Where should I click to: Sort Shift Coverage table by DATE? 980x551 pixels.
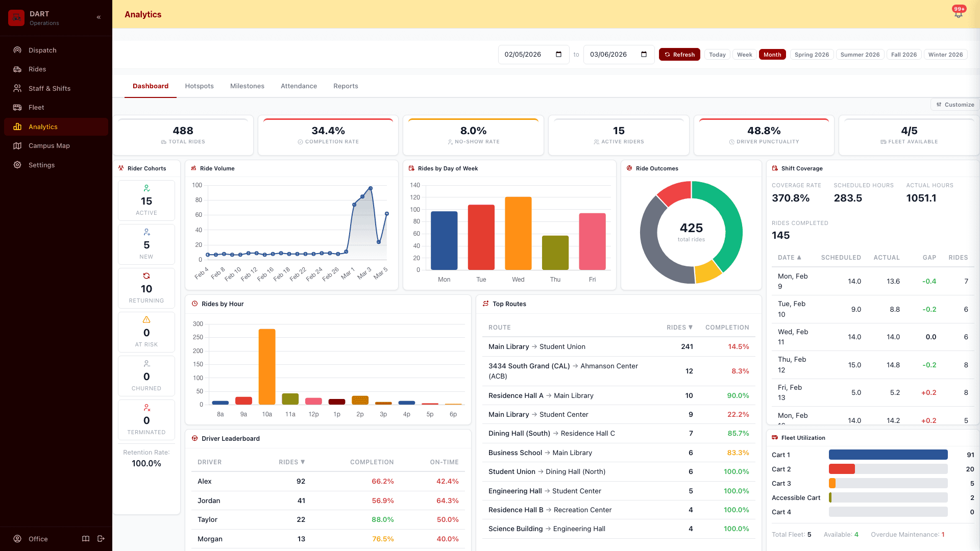tap(789, 258)
